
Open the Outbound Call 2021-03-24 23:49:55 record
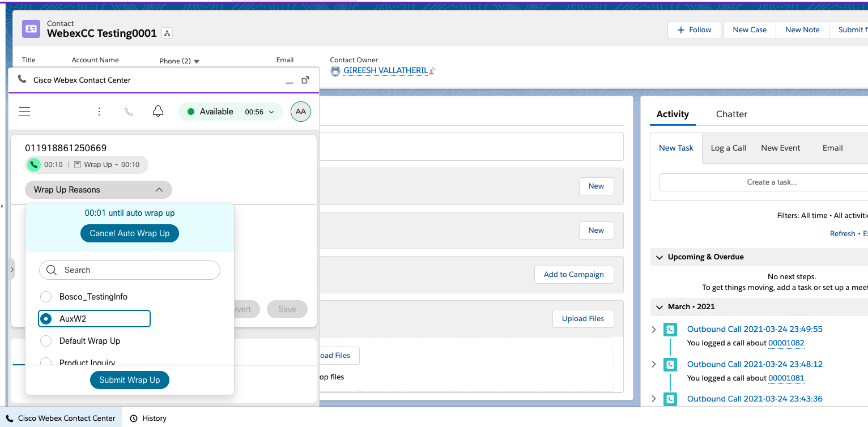pos(755,329)
